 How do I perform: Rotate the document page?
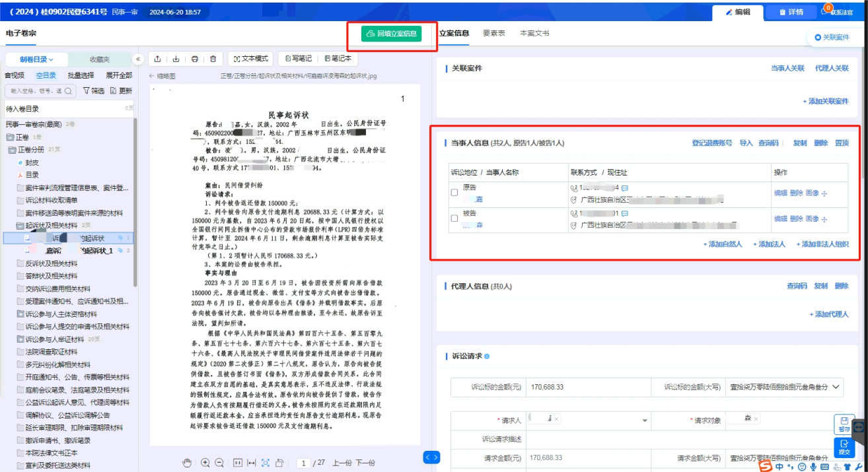[279, 463]
